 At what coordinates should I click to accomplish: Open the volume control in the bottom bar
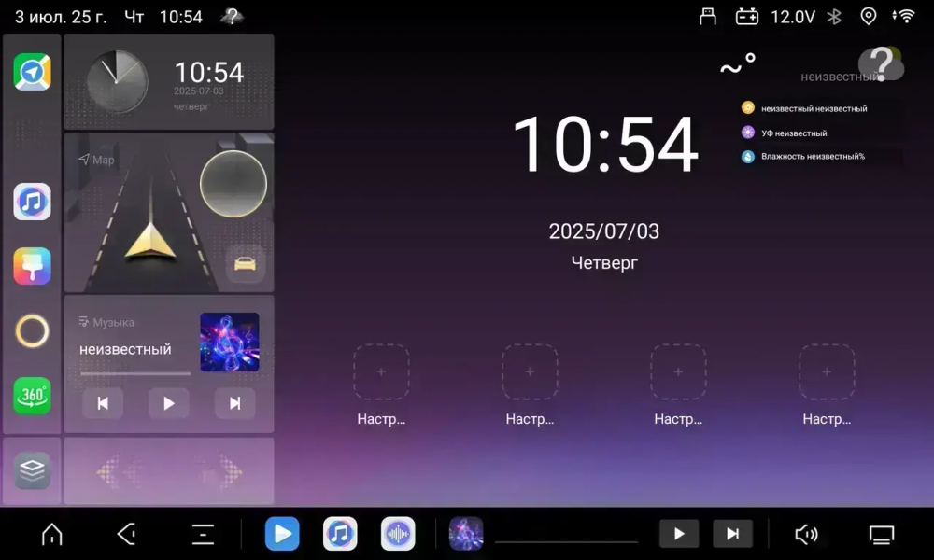pos(806,533)
